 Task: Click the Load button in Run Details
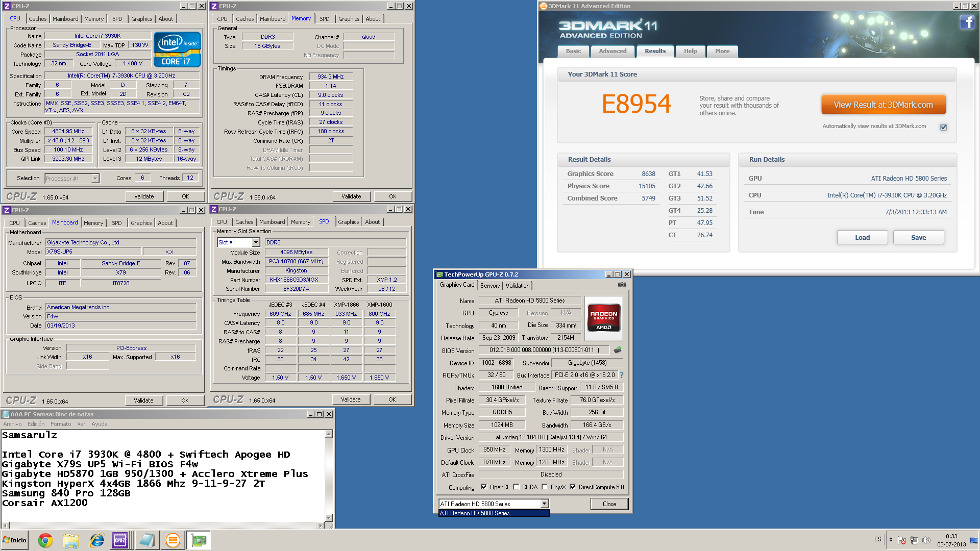863,237
